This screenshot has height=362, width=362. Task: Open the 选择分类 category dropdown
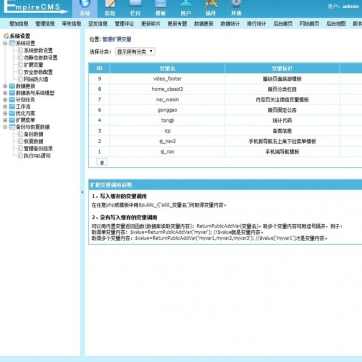(x=135, y=52)
